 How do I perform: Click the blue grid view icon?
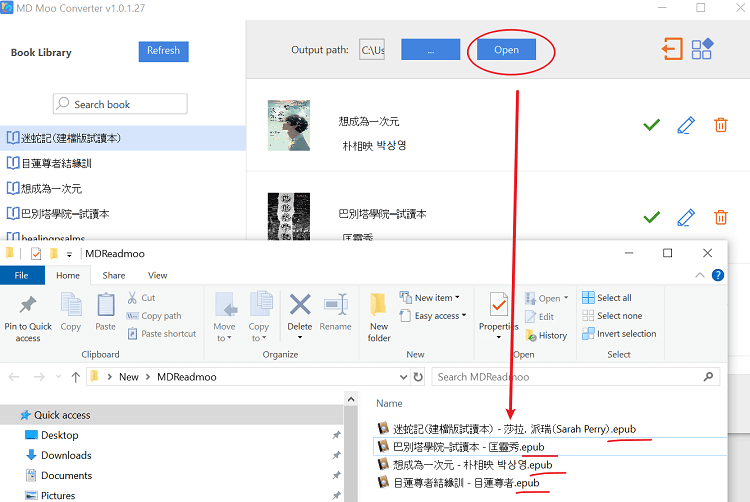point(702,49)
